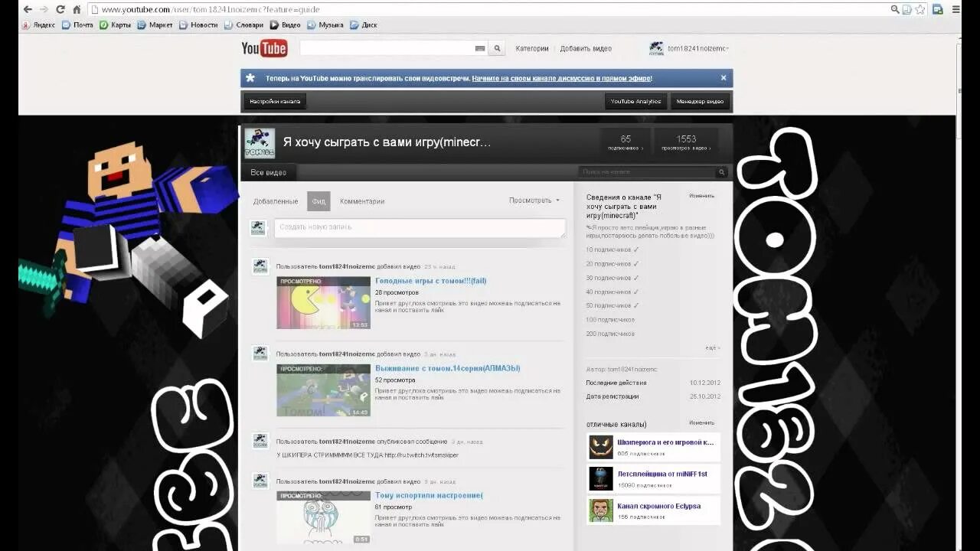
Task: Open the browser home page icon
Action: 77,9
